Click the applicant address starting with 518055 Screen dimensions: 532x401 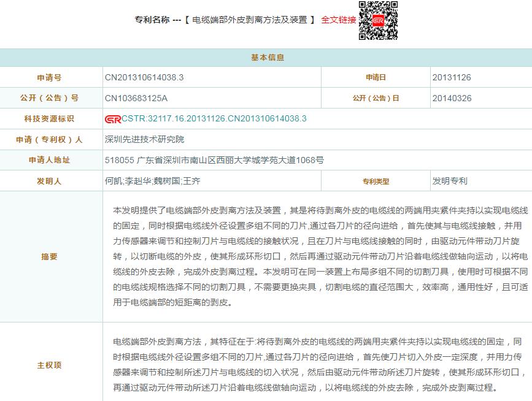coord(214,161)
